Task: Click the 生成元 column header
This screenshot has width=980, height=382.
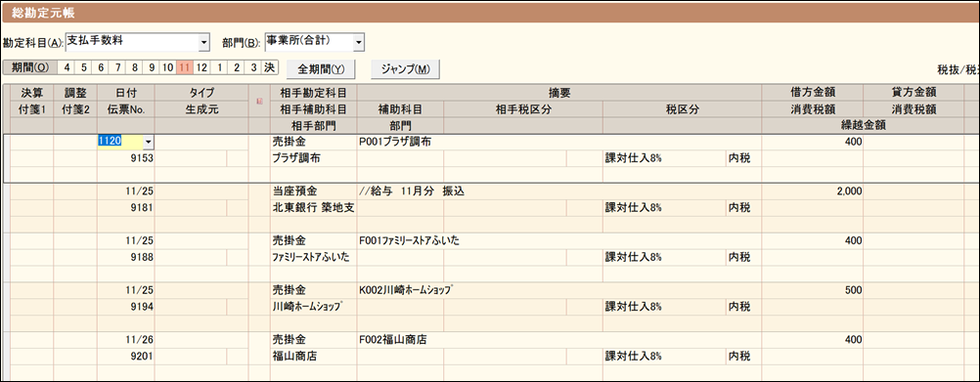Action: click(x=201, y=109)
